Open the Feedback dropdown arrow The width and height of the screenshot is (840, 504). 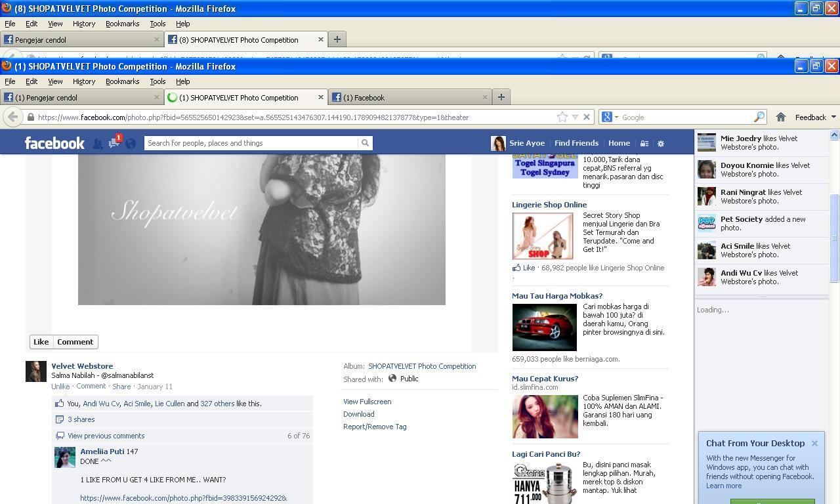[x=833, y=117]
